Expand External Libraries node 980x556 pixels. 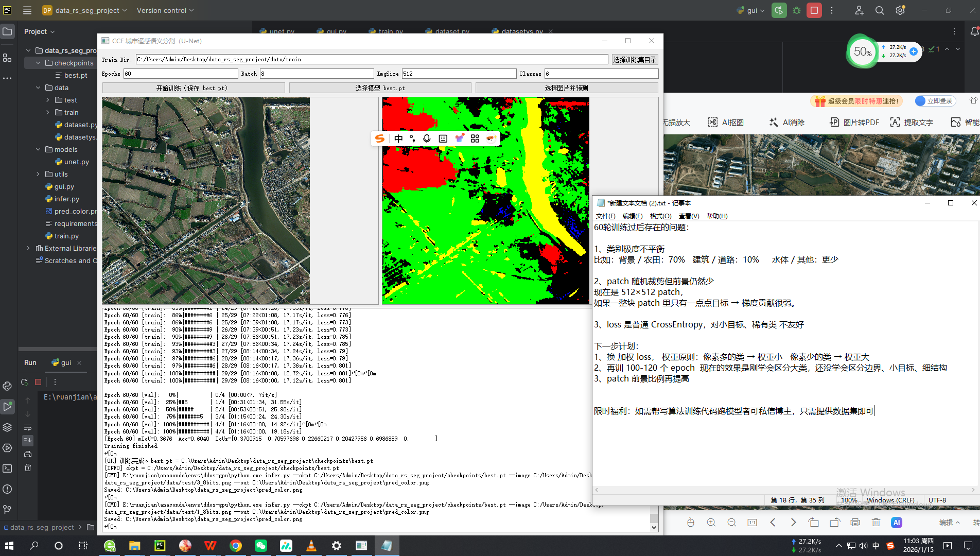point(28,248)
